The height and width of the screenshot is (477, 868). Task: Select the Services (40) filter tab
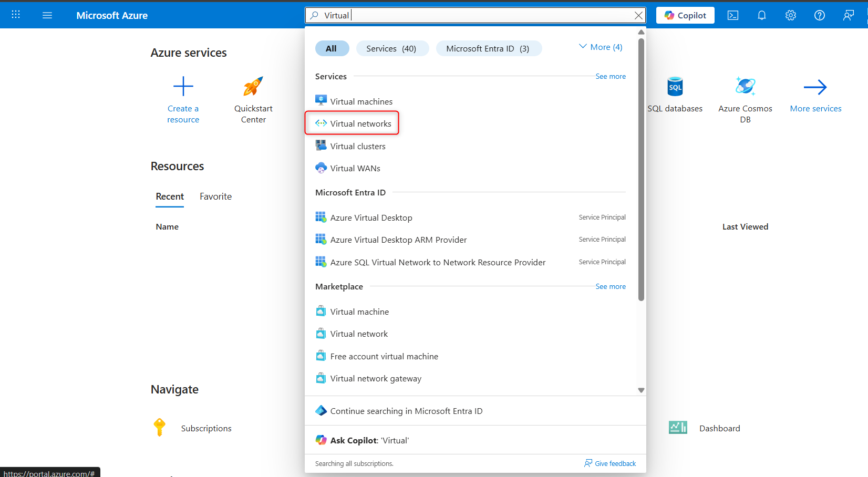[391, 48]
